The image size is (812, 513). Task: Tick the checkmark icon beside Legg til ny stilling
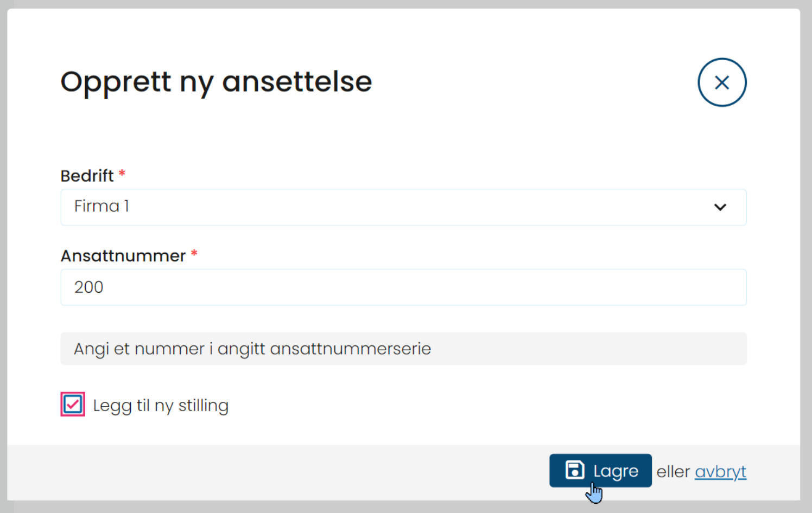click(x=73, y=404)
